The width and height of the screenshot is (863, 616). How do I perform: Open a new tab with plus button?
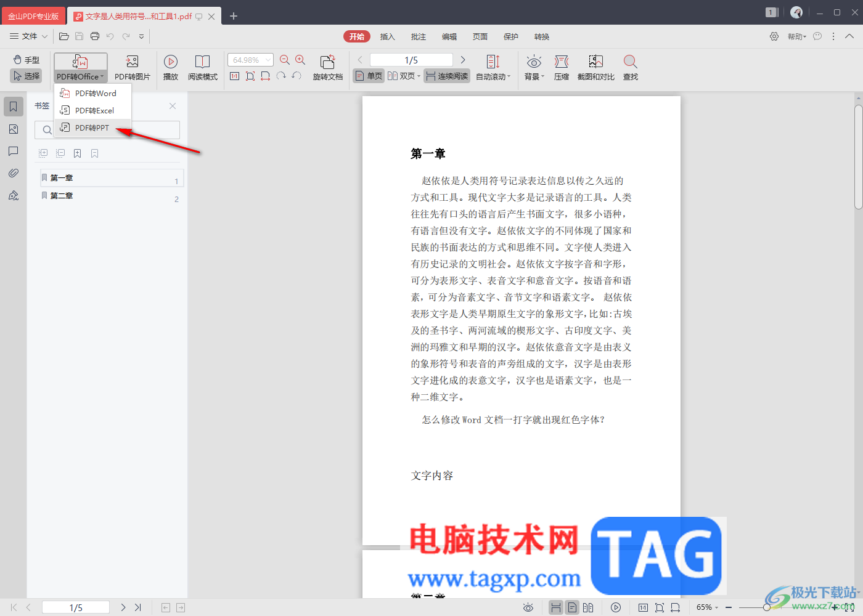click(234, 16)
